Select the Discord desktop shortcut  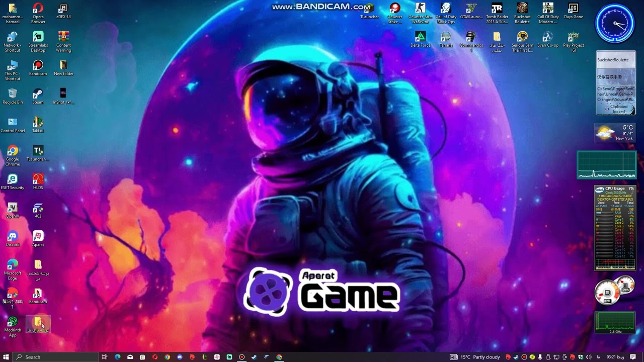pyautogui.click(x=13, y=239)
